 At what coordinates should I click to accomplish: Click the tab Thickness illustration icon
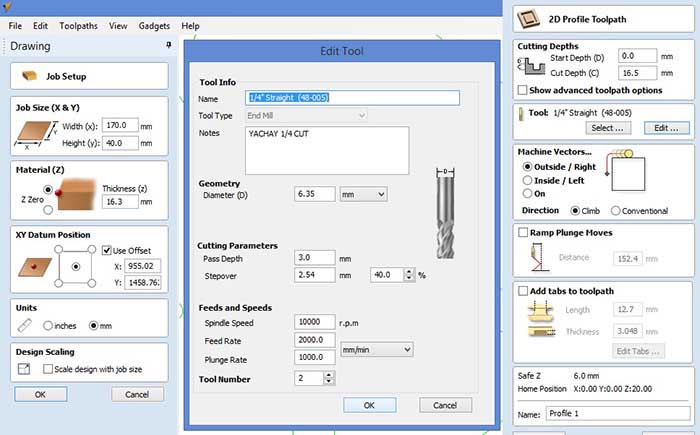[542, 331]
